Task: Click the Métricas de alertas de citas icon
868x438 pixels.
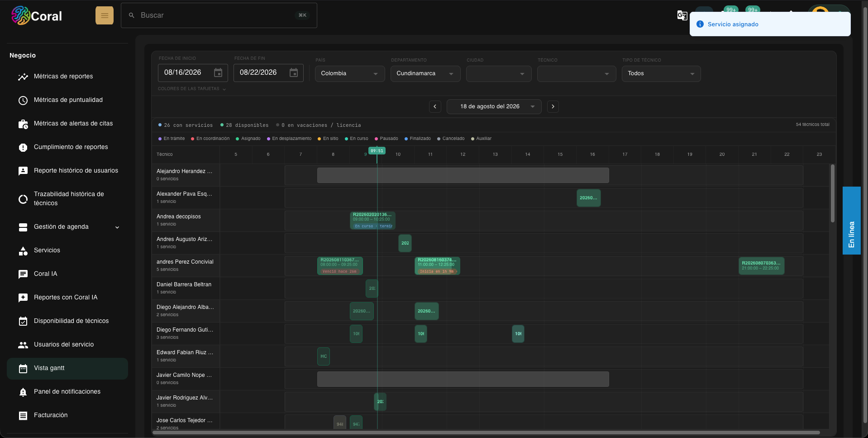Action: 23,124
